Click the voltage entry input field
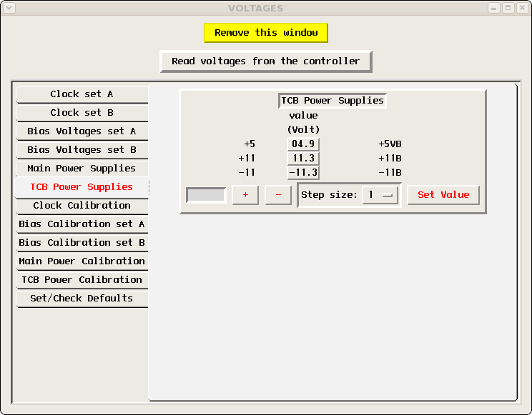This screenshot has width=532, height=415. [206, 195]
